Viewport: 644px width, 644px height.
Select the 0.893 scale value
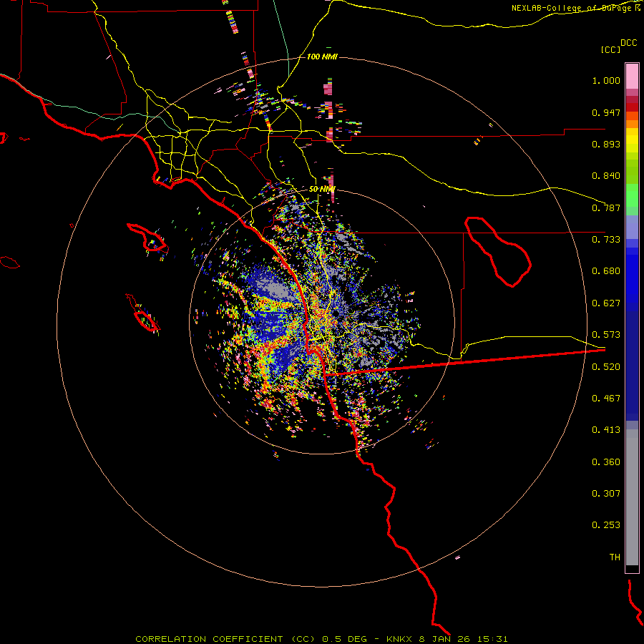606,144
